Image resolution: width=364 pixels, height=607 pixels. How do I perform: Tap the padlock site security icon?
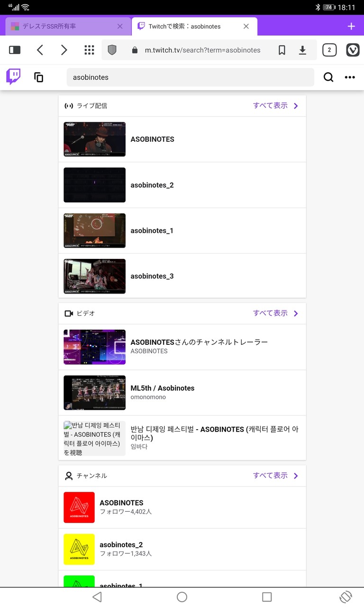(135, 50)
